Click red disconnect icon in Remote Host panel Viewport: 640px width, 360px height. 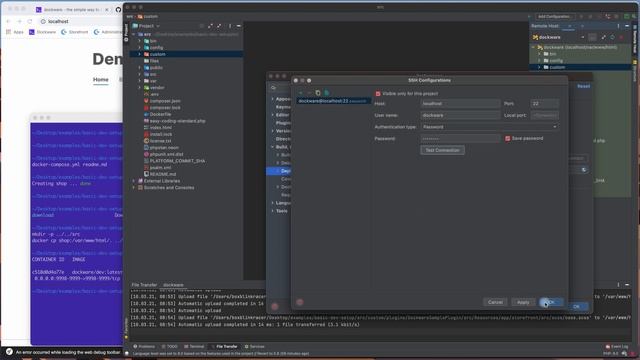tap(622, 37)
